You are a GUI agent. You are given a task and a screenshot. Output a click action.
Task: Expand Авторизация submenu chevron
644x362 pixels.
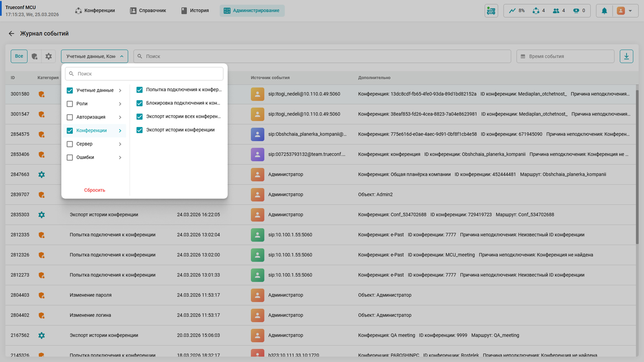120,117
